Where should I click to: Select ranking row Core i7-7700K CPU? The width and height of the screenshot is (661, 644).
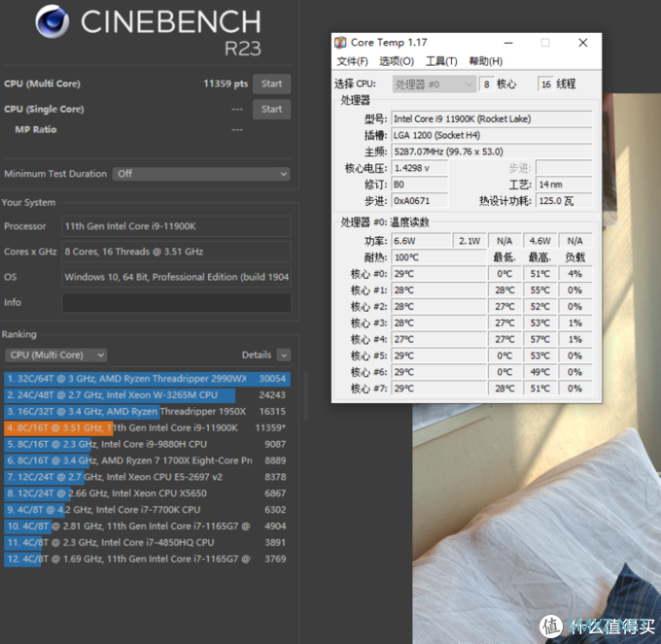pyautogui.click(x=147, y=510)
